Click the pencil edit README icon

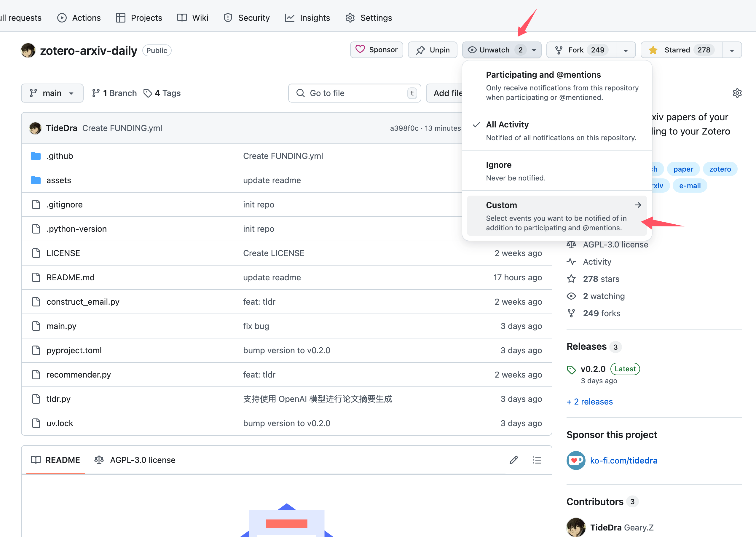coord(513,460)
